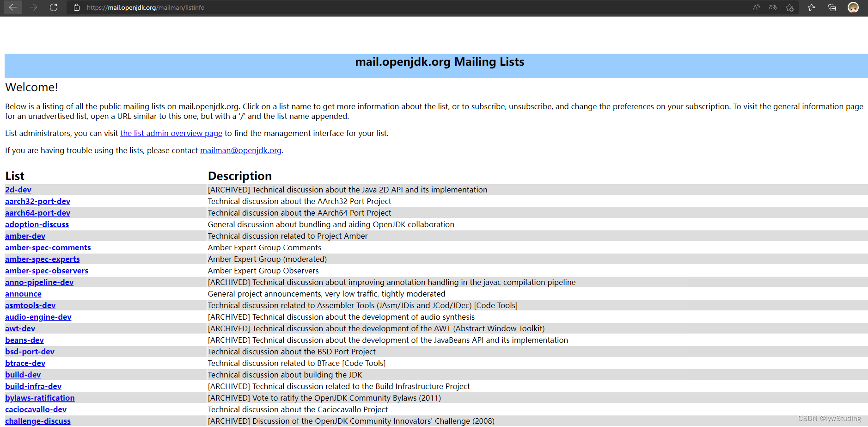Click the 'Welcome!' heading text
This screenshot has width=868, height=427.
coord(31,87)
